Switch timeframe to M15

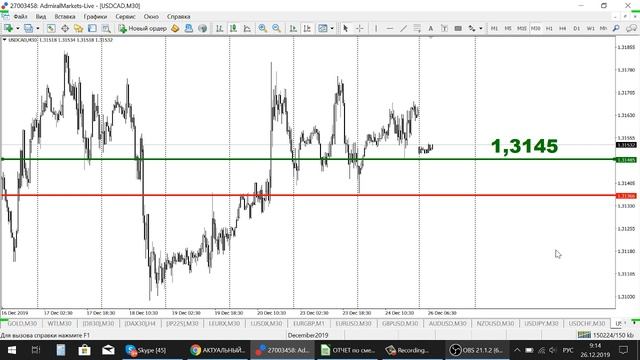(522, 28)
